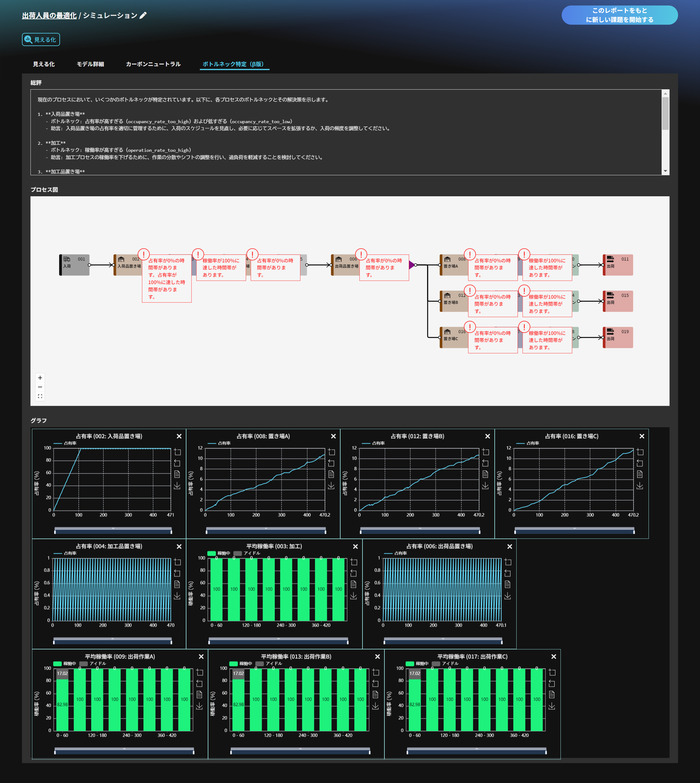
Task: Switch to the カーボンニュートラル tab
Action: click(x=153, y=64)
